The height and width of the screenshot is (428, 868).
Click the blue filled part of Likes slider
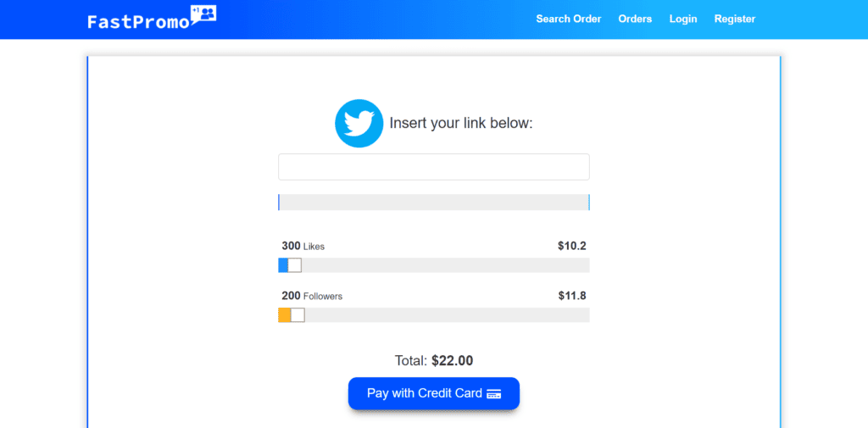tap(283, 265)
